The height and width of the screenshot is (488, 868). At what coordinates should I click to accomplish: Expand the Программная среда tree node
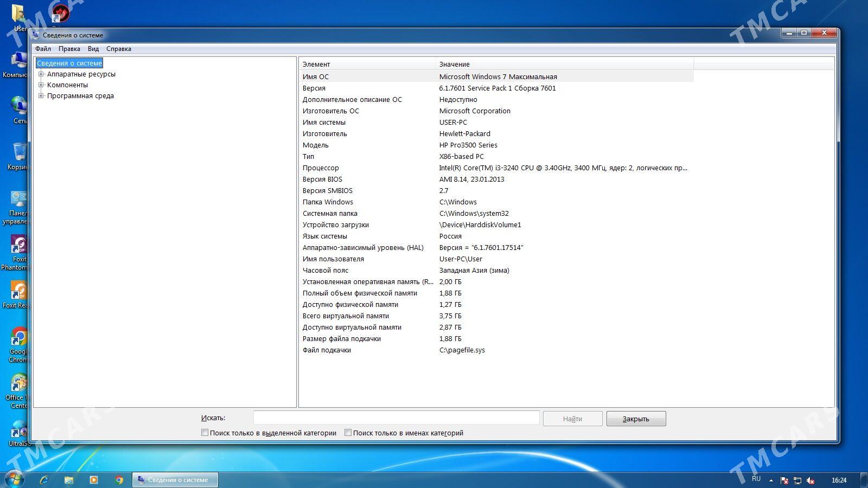point(41,96)
